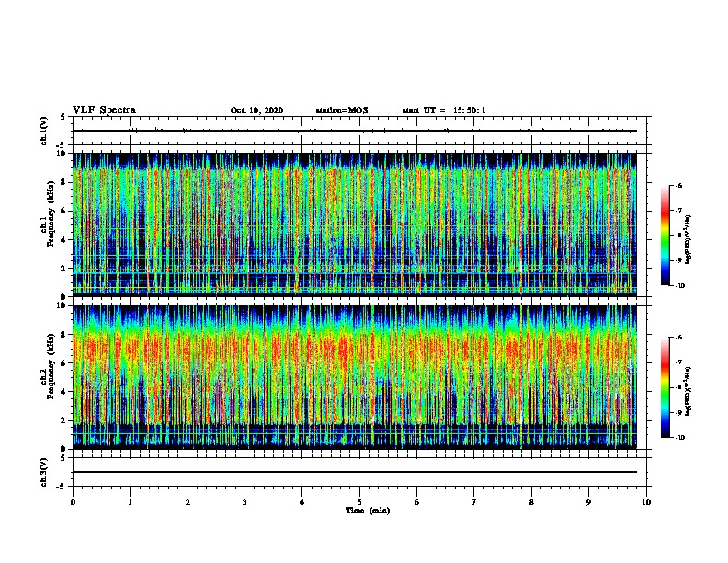Click time axis tick label '10'
Viewport: 728px width, 563px height.
point(646,502)
